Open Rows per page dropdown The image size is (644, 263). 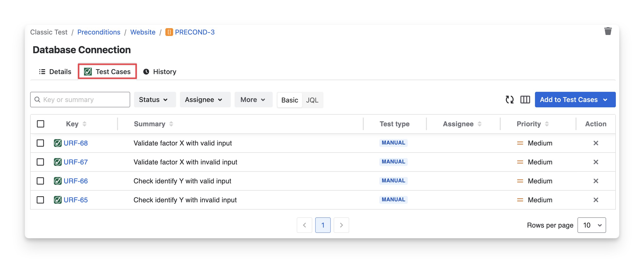tap(592, 225)
